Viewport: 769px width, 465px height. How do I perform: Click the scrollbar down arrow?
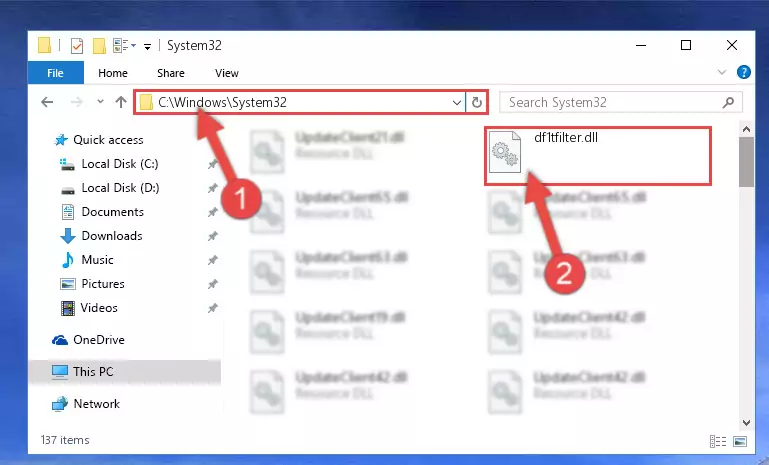(x=746, y=422)
